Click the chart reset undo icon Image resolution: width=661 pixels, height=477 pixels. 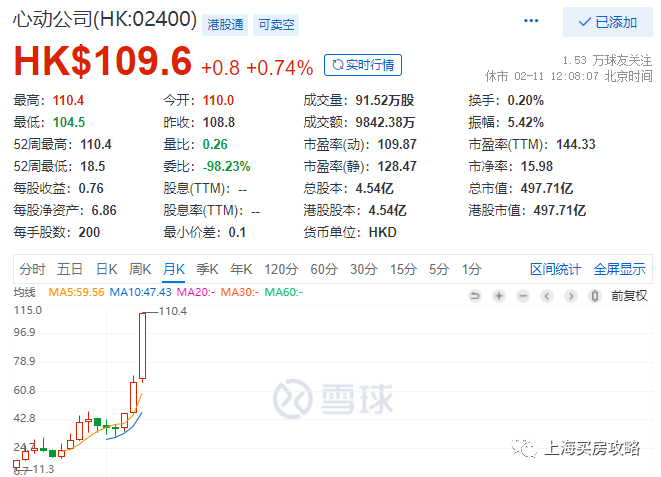(475, 296)
